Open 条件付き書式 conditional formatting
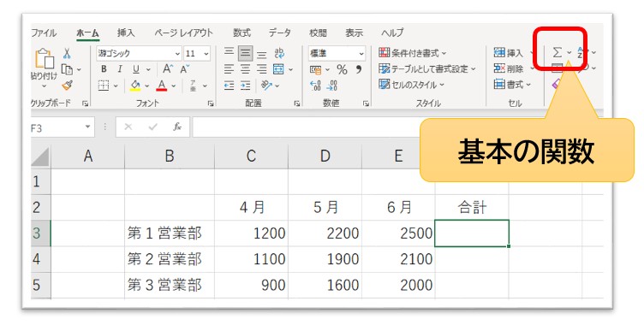Screen dimensions: 644x325 coord(413,53)
